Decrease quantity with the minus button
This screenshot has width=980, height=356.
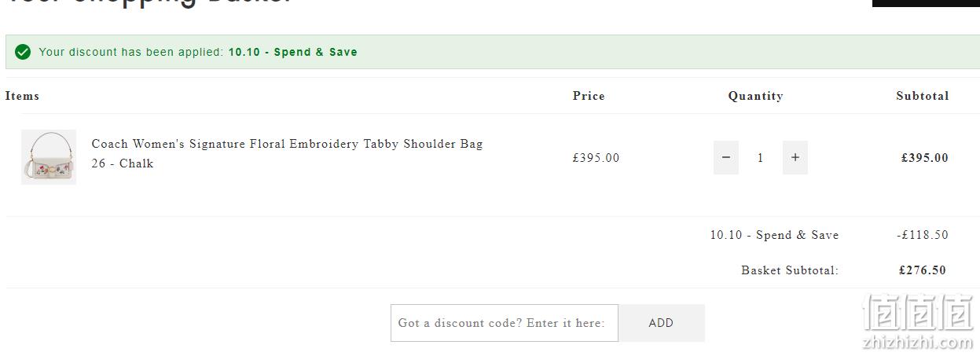click(726, 157)
